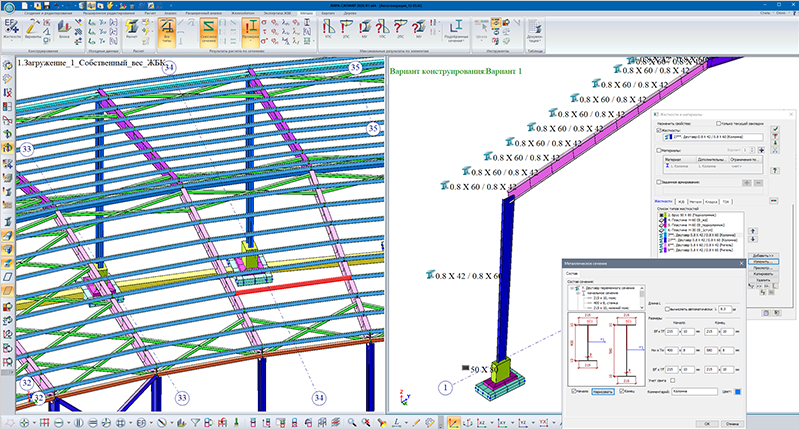The height and width of the screenshot is (430, 800).
Task: Open the Подобранные сечения icon
Action: tap(456, 31)
